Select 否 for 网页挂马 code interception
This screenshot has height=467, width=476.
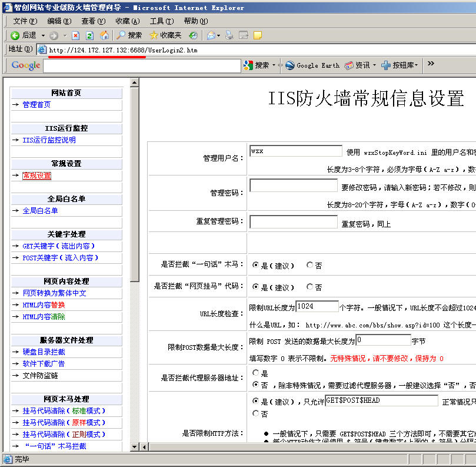[309, 287]
